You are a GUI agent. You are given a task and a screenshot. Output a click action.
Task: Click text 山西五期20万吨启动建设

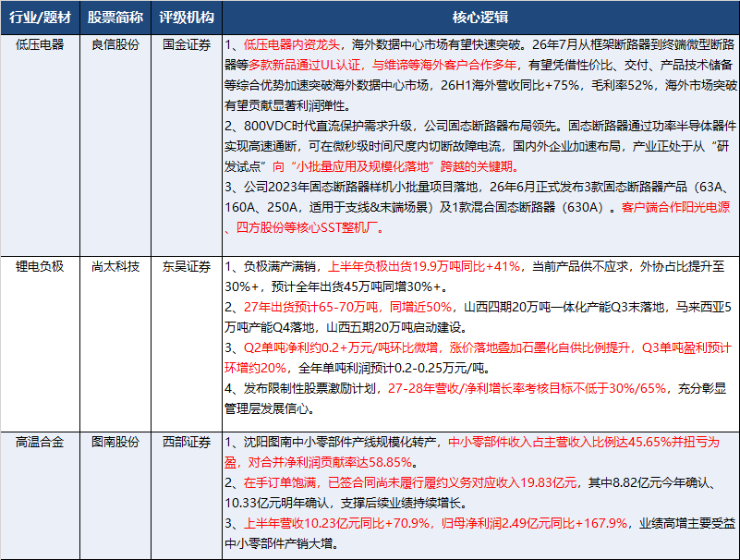point(394,328)
